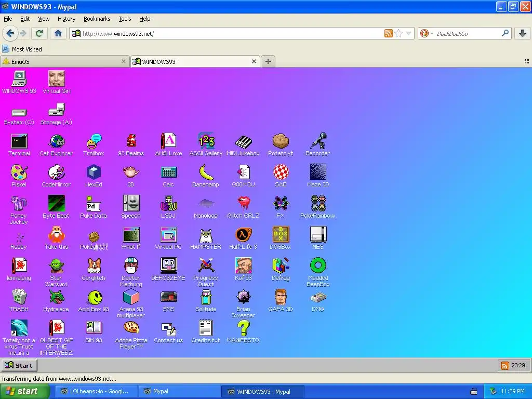Open the 3D teapot icon
This screenshot has width=532, height=399.
(x=131, y=176)
